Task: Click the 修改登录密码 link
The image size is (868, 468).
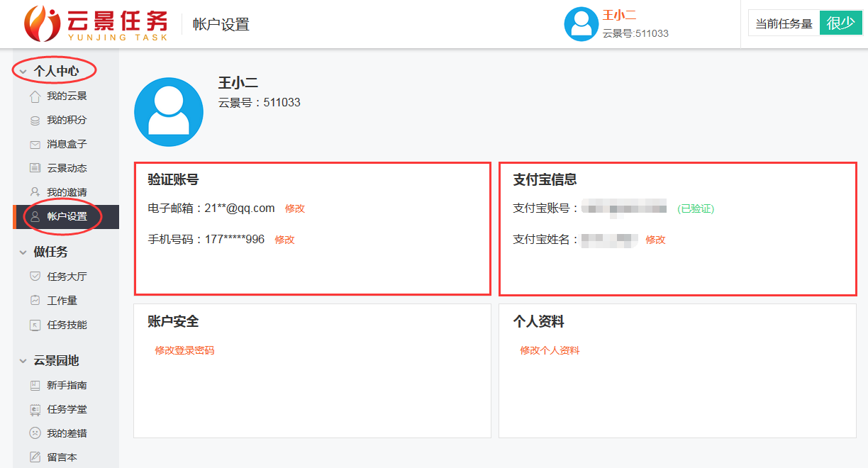Action: click(184, 350)
